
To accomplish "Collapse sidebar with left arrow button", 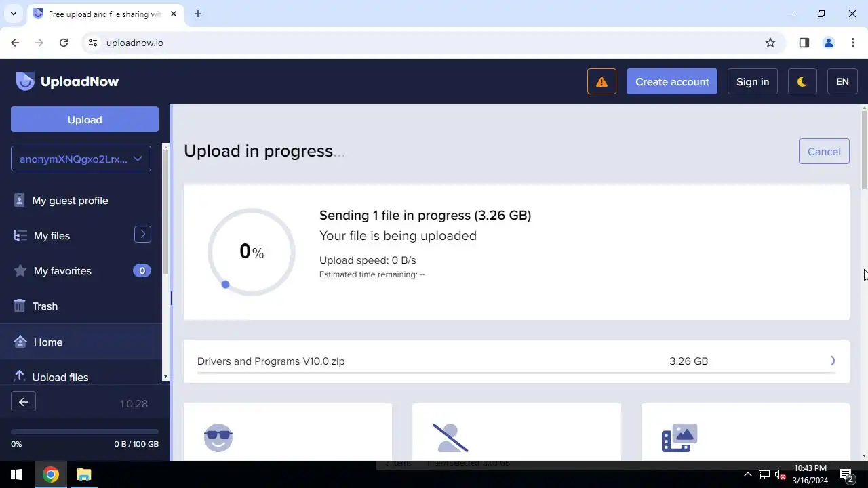I will 23,402.
